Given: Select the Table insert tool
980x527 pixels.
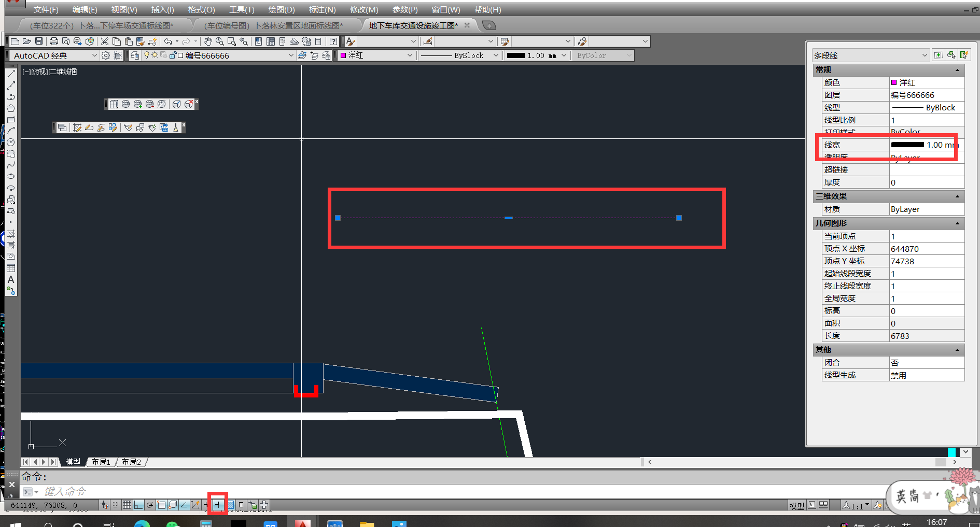Looking at the screenshot, I should click(11, 268).
